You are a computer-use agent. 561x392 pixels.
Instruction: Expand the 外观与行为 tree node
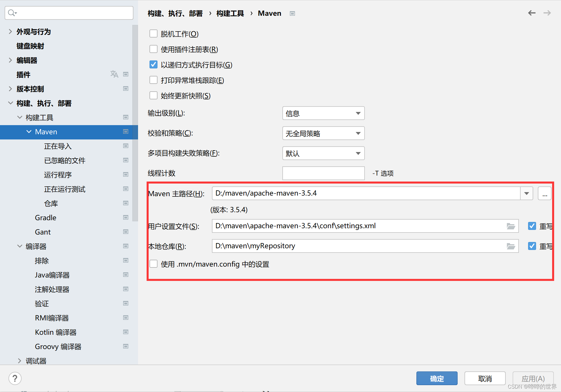coord(10,31)
